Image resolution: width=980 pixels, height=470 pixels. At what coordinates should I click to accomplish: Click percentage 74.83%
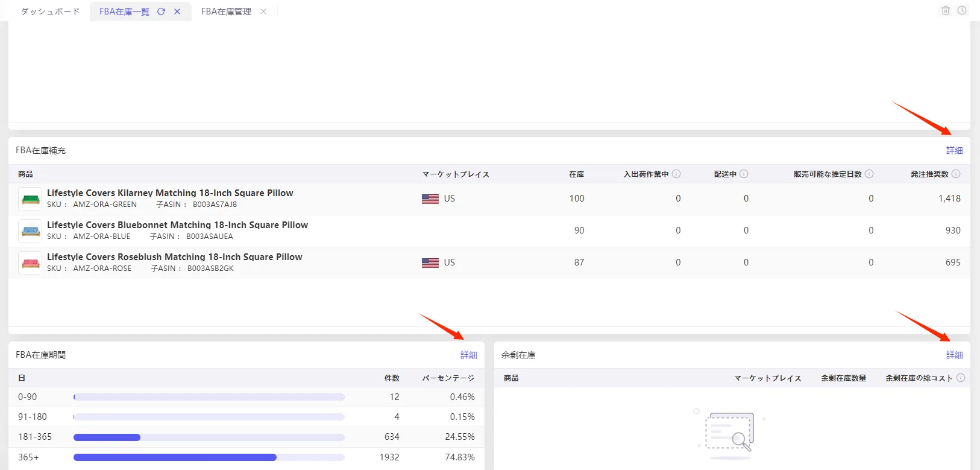click(x=460, y=457)
